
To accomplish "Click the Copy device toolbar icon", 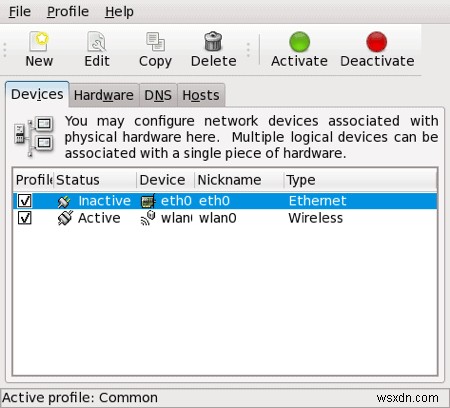I will point(155,41).
